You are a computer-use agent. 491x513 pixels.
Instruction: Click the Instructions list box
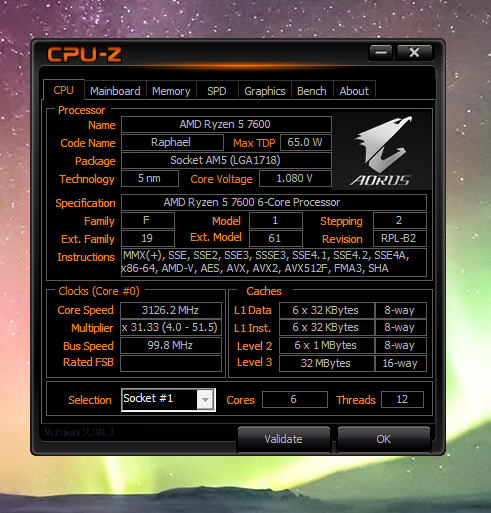click(274, 262)
